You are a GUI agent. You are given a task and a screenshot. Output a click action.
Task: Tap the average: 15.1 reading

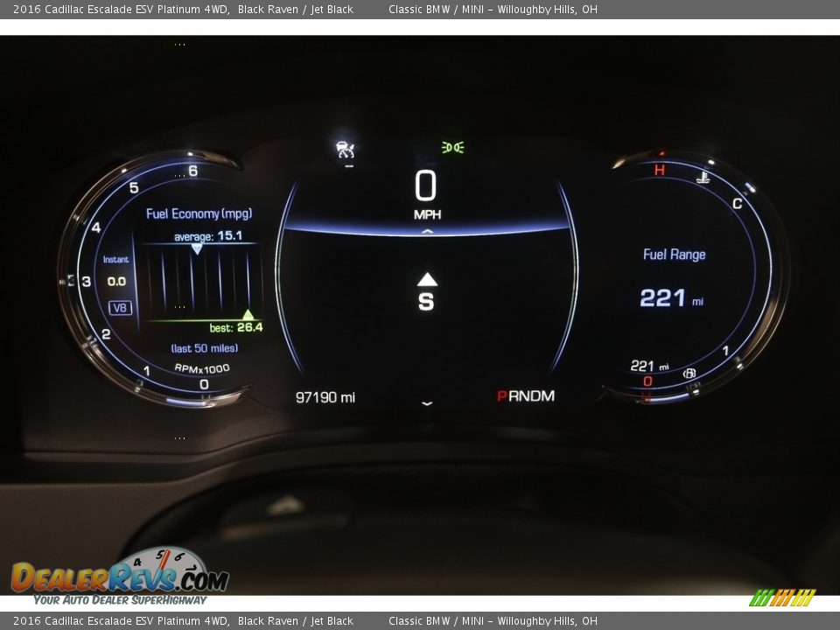(208, 235)
